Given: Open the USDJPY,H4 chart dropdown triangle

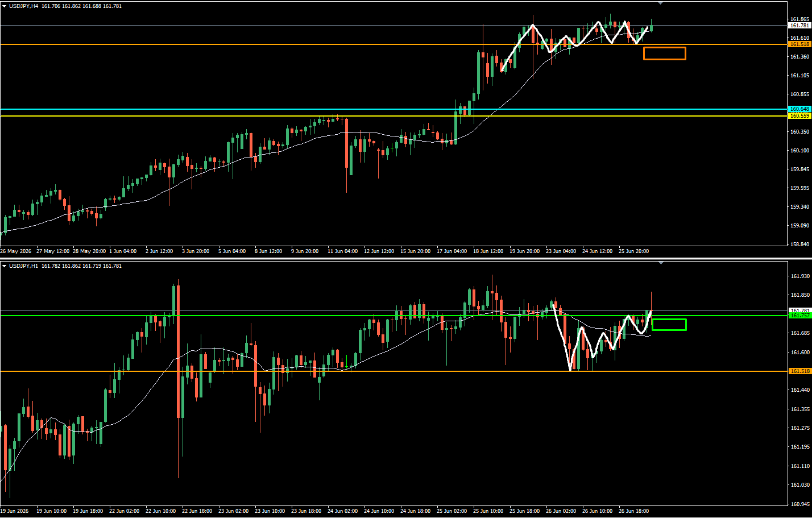Looking at the screenshot, I should coord(5,6).
